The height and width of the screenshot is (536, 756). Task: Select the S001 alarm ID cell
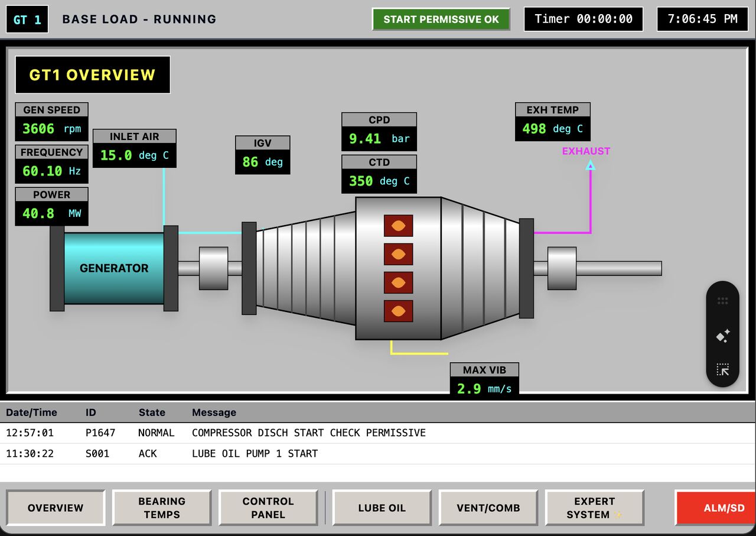97,454
